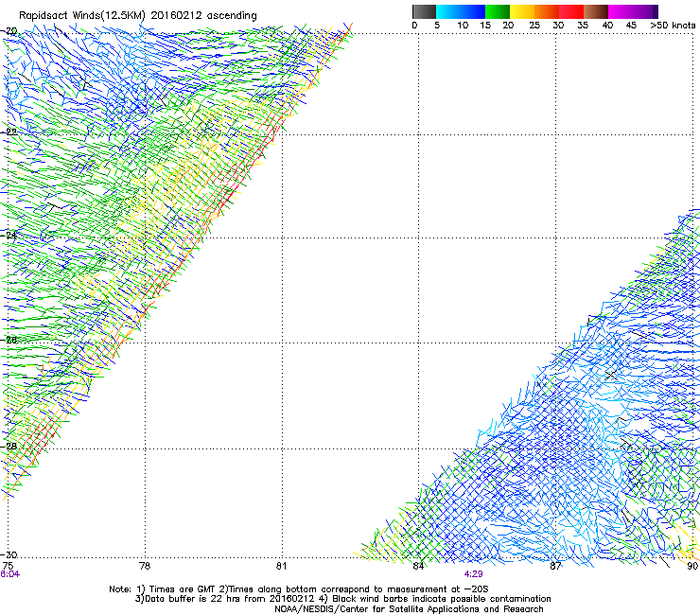Viewport: 700px width, 615px height.
Task: Click the '15' label under the color scale
Action: 485,26
